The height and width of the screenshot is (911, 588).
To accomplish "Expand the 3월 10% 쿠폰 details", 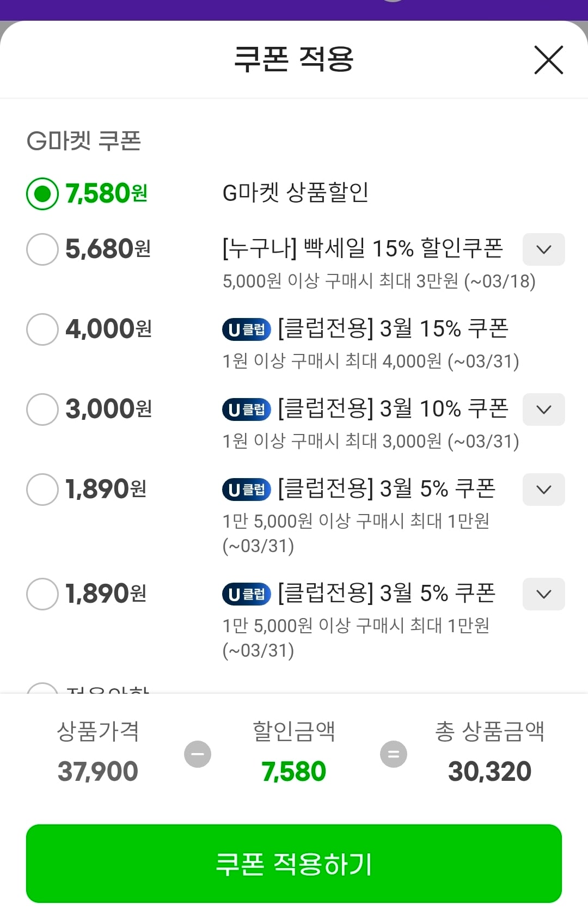I will point(543,409).
